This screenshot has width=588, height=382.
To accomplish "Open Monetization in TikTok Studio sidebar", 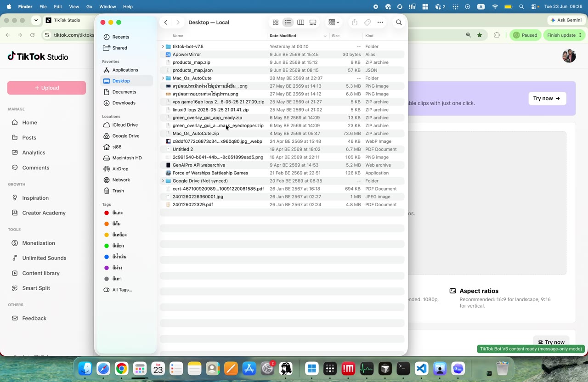I will [39, 243].
